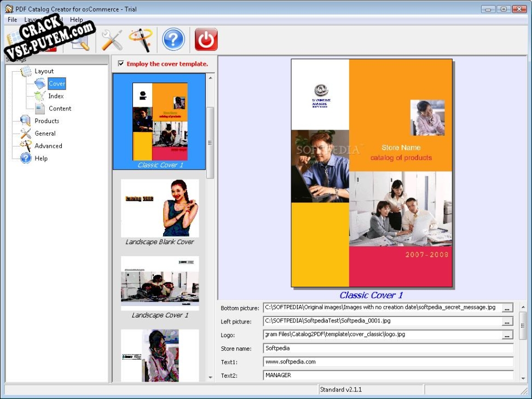Click browse button for Logo file
The image size is (532, 399).
(507, 334)
